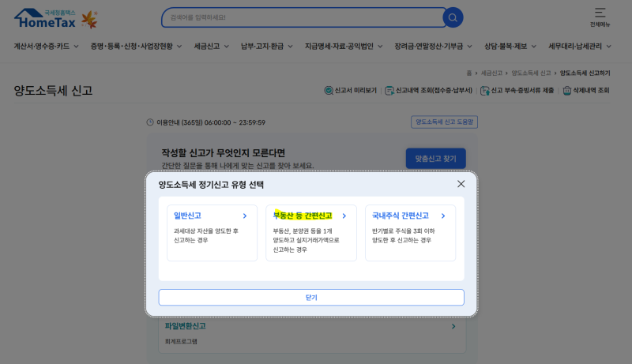
Task: Select the 일반신고 link
Action: click(187, 216)
